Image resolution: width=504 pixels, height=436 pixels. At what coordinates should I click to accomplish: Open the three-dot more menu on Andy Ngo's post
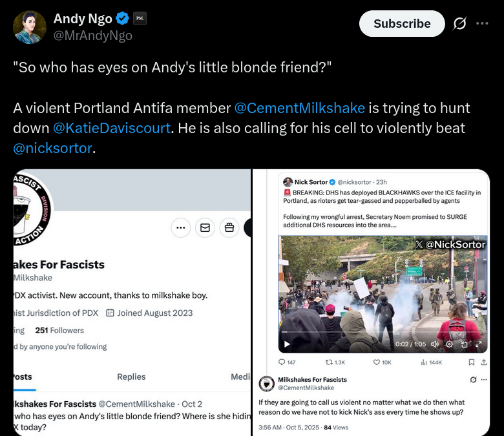[x=482, y=23]
